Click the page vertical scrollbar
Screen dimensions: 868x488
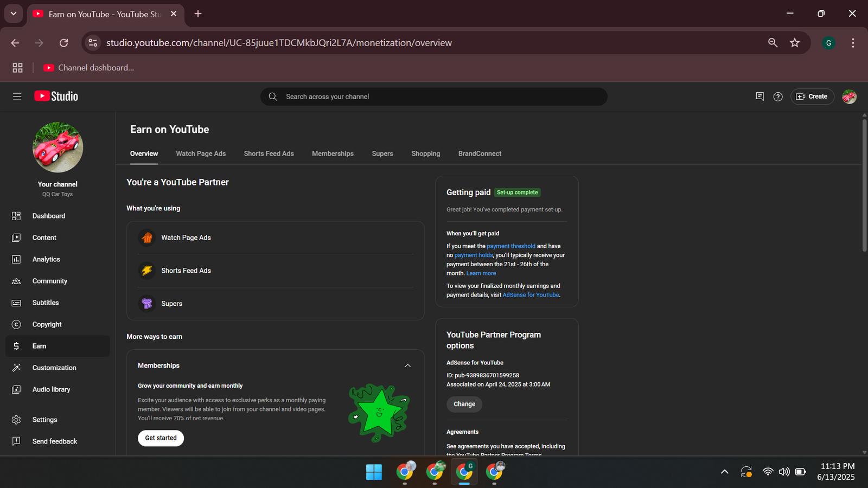(x=864, y=185)
